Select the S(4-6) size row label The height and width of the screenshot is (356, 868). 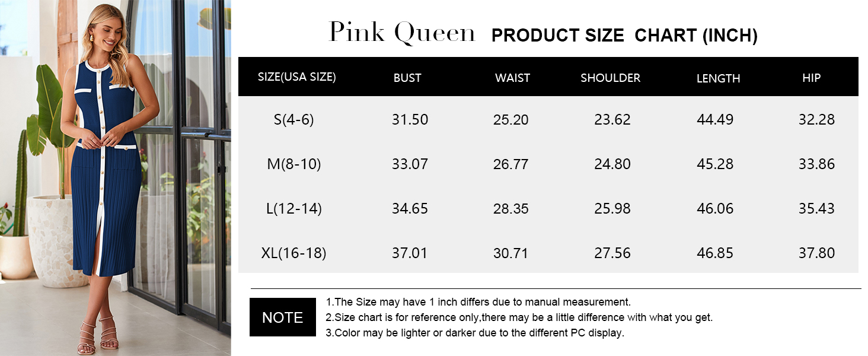(x=293, y=119)
